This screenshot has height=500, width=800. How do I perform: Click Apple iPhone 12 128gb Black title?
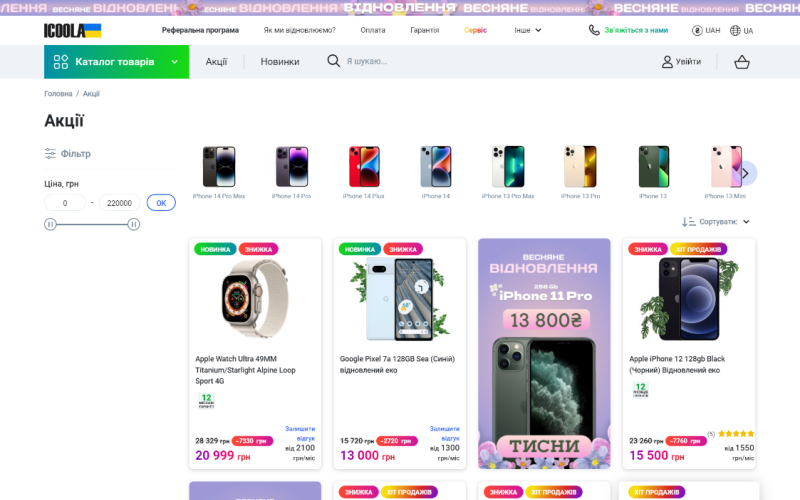(677, 364)
